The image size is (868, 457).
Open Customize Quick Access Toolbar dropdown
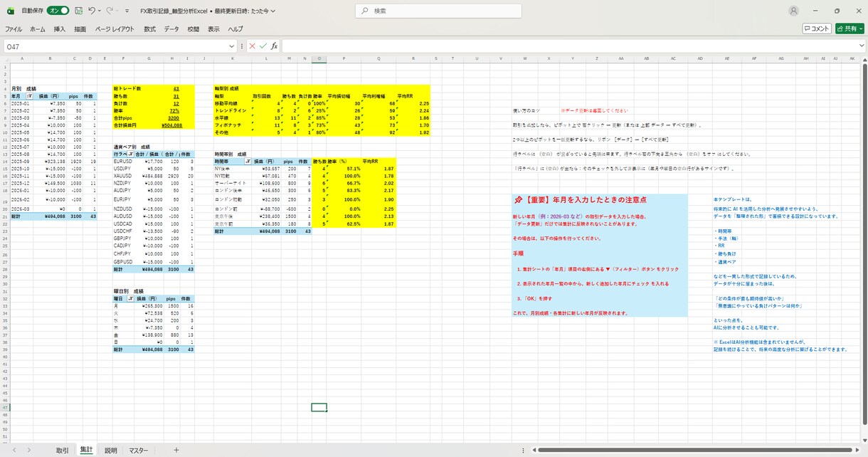pos(127,11)
